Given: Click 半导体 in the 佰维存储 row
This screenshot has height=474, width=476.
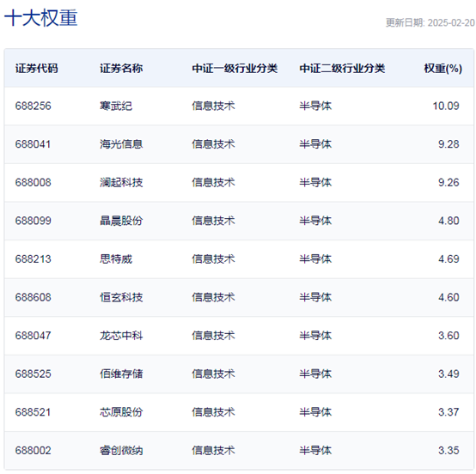Looking at the screenshot, I should coord(315,374).
